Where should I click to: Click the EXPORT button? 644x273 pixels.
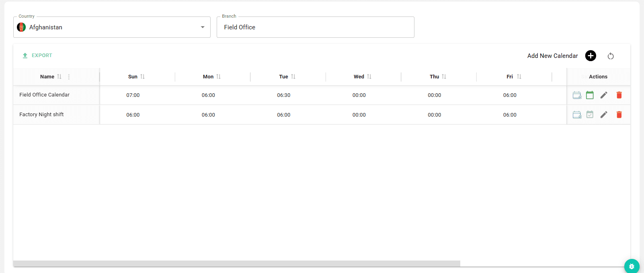point(37,55)
